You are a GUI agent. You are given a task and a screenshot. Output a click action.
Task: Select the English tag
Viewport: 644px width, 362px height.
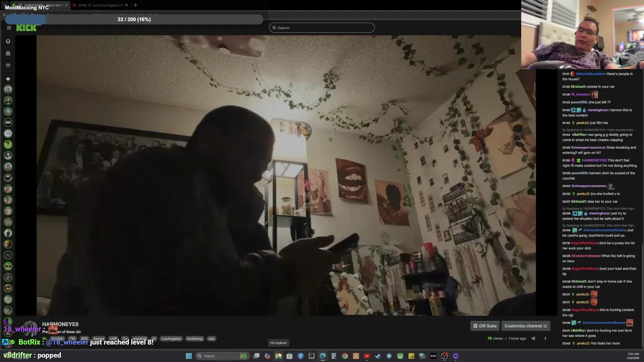[x=58, y=339]
